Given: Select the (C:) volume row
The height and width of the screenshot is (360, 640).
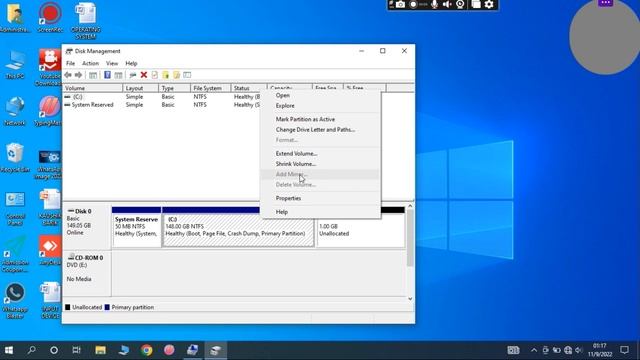Looking at the screenshot, I should [162, 97].
